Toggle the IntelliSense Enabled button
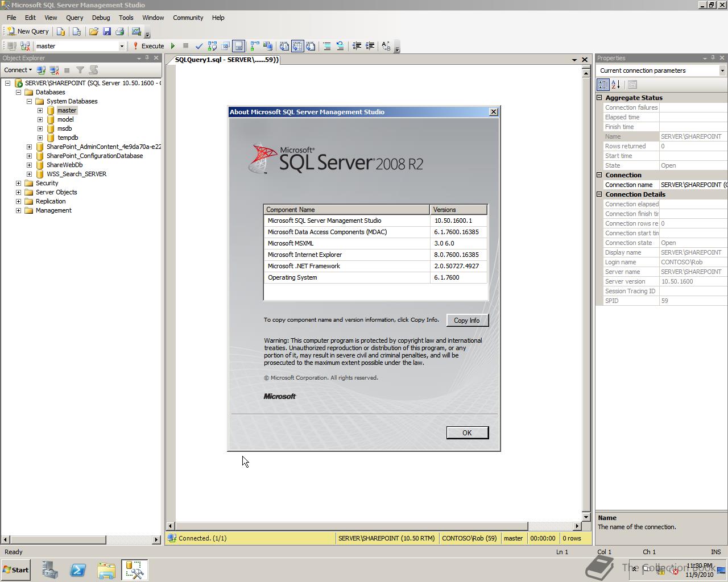 (x=238, y=46)
